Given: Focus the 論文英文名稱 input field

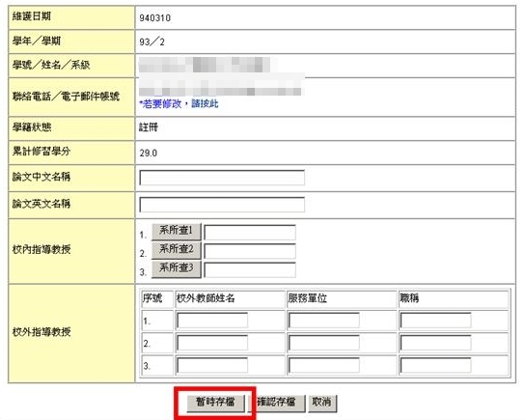Looking at the screenshot, I should pyautogui.click(x=222, y=205).
